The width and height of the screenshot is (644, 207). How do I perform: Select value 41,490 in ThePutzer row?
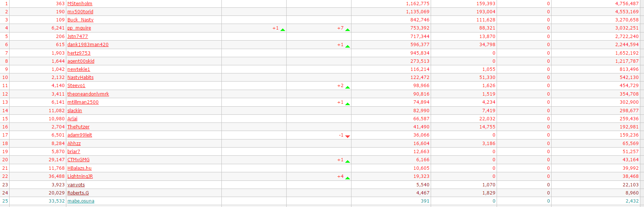421,127
